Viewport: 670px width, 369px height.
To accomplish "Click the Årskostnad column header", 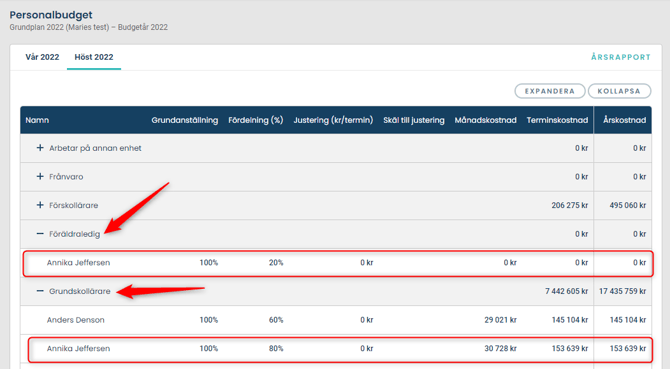I will point(624,120).
